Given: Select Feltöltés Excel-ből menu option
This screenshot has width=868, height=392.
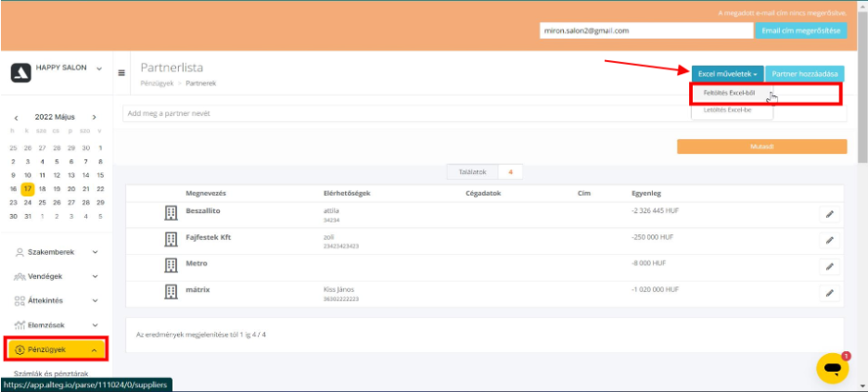Looking at the screenshot, I should [x=729, y=93].
